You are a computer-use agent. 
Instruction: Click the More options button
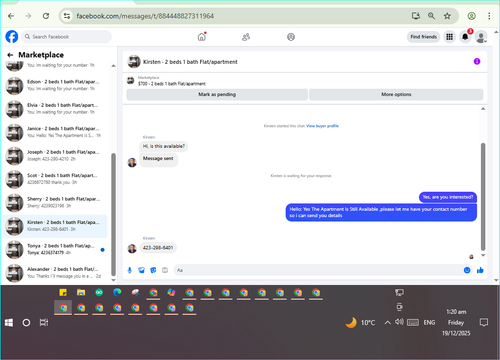[x=396, y=95]
